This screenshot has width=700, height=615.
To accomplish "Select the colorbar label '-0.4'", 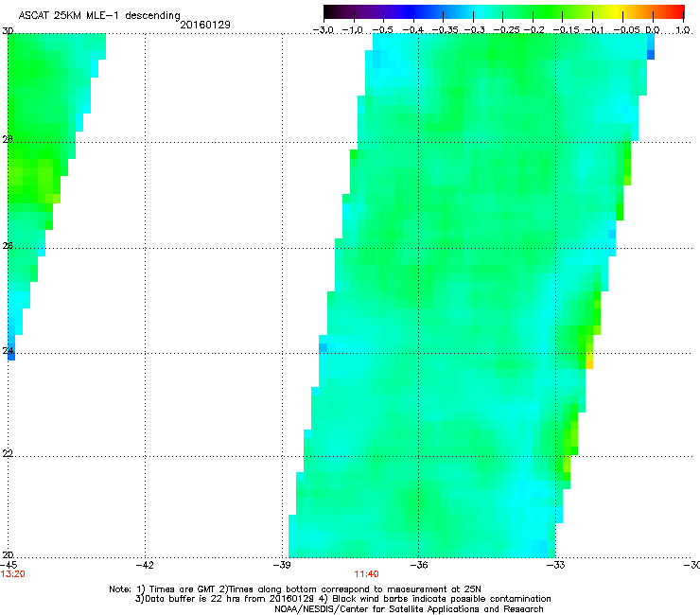I will 412,30.
